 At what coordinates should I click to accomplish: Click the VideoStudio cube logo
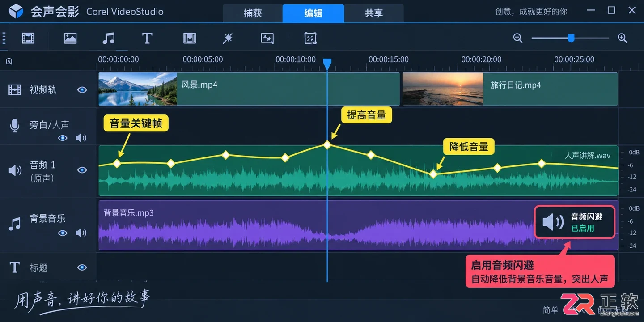coord(16,11)
